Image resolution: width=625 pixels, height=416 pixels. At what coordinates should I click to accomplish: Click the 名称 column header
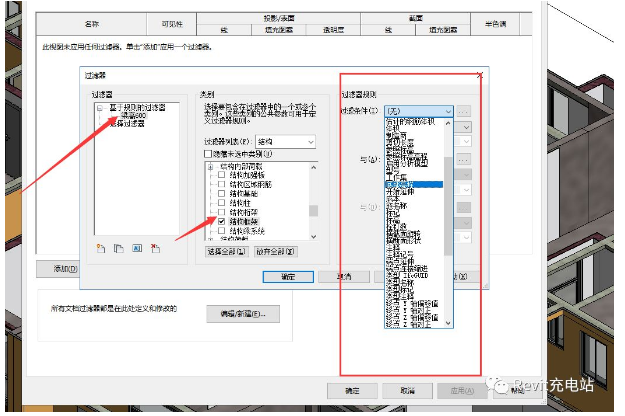click(91, 24)
